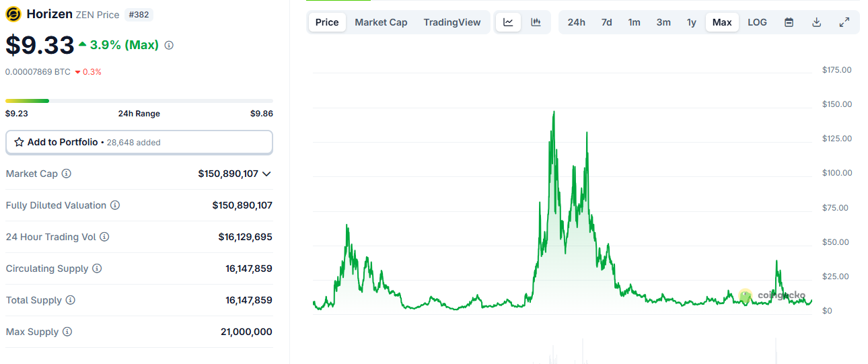Viewport: 868px width, 364px height.
Task: Click the 24h Range progress bar
Action: tap(139, 101)
